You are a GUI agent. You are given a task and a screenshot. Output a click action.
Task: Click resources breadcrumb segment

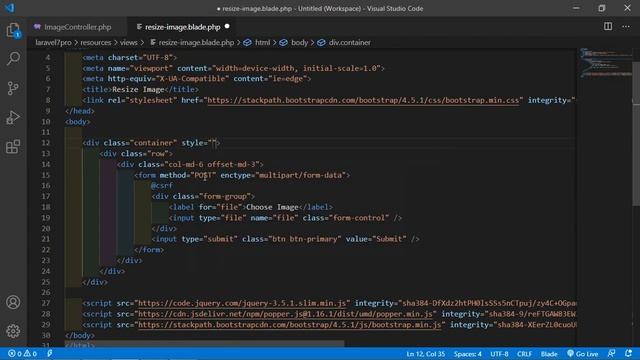coord(96,42)
